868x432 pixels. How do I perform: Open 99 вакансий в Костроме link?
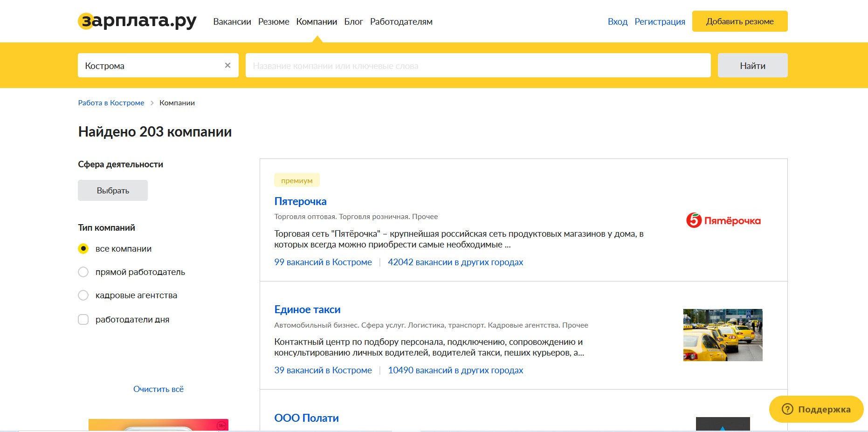click(323, 262)
